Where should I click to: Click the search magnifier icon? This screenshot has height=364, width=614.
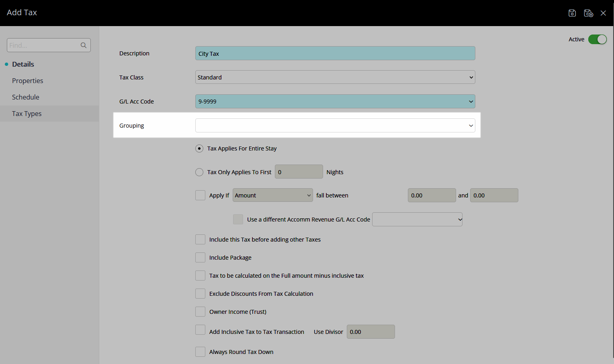point(84,45)
